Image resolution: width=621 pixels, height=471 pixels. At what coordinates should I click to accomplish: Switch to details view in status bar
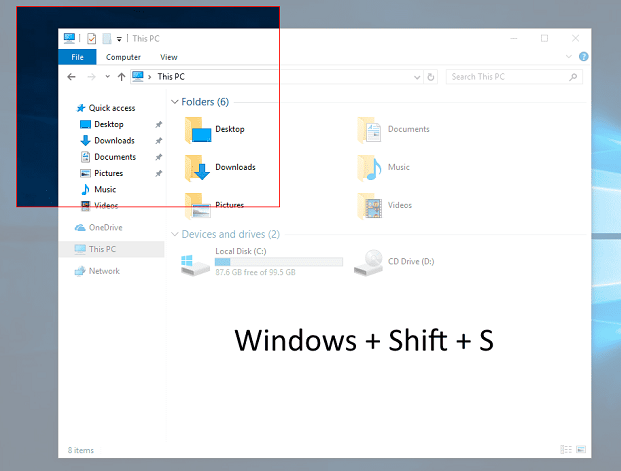[x=566, y=451]
